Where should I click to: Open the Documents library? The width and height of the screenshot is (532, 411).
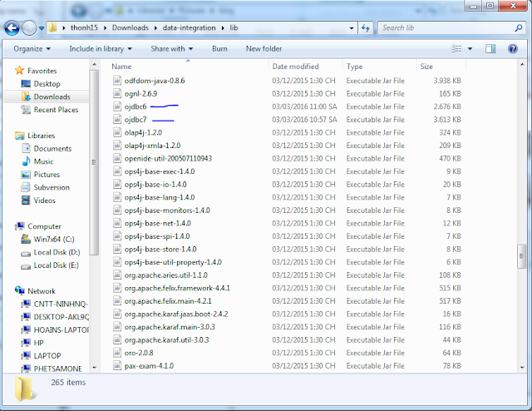[x=52, y=148]
